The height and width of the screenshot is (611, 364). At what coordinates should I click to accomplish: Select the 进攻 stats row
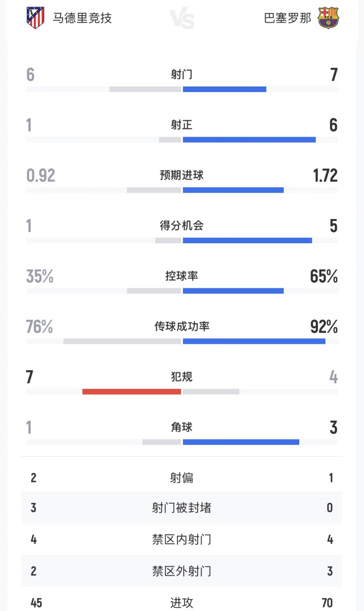[181, 602]
